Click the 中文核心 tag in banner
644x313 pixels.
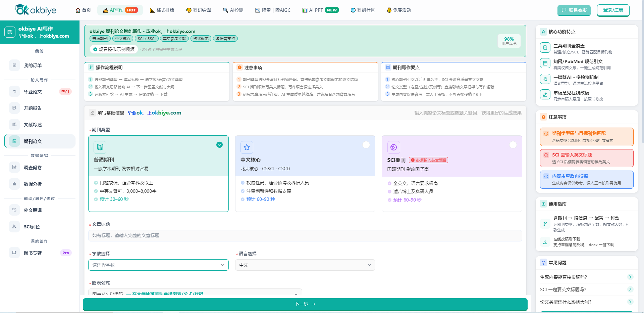[x=123, y=39]
